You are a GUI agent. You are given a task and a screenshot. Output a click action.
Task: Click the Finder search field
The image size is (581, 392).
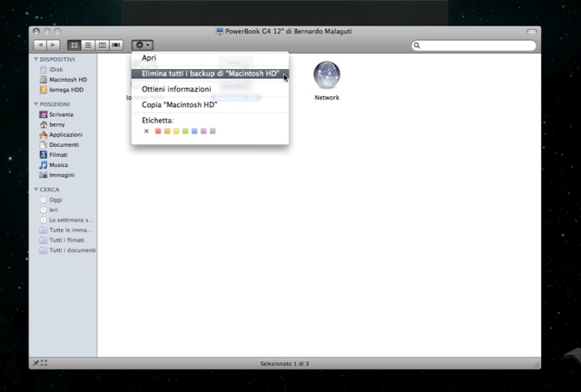[474, 45]
